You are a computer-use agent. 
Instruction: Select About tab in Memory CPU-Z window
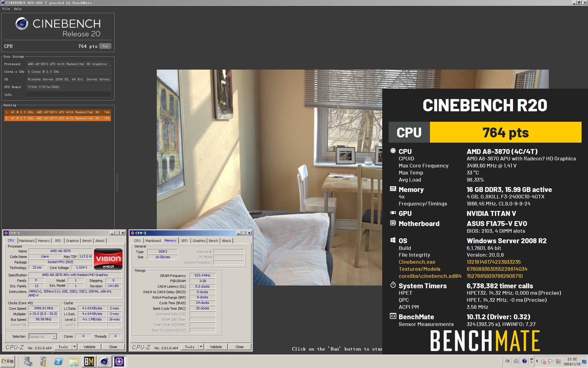click(226, 241)
